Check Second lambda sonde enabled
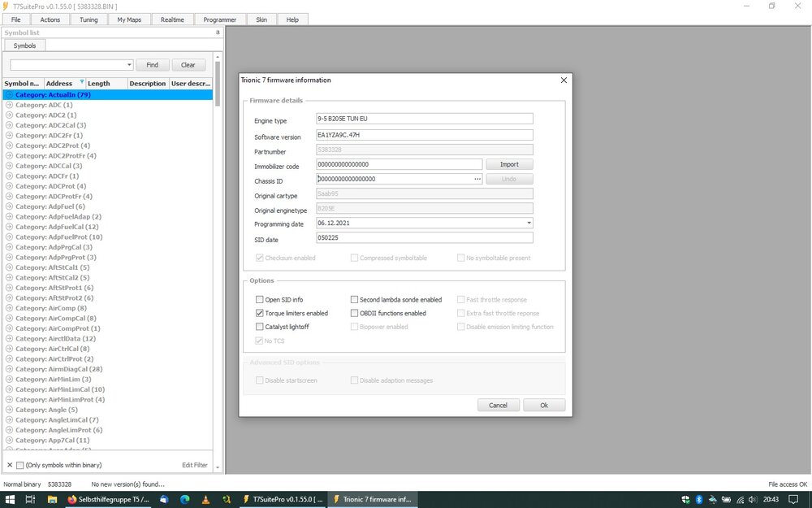 pos(354,300)
